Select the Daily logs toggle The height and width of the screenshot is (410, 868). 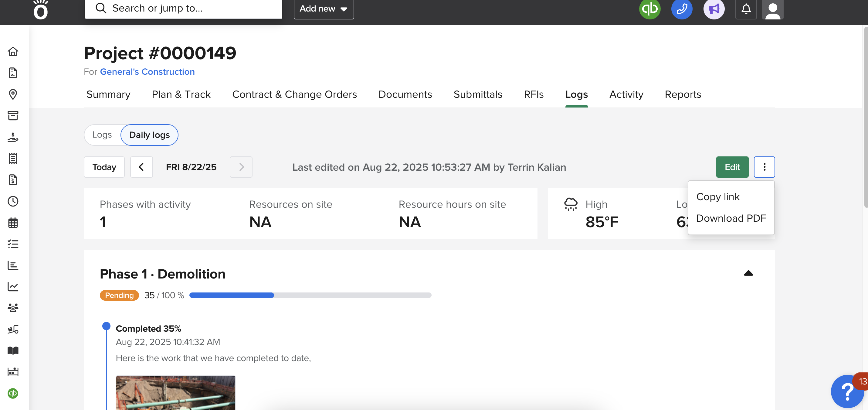[x=149, y=135]
